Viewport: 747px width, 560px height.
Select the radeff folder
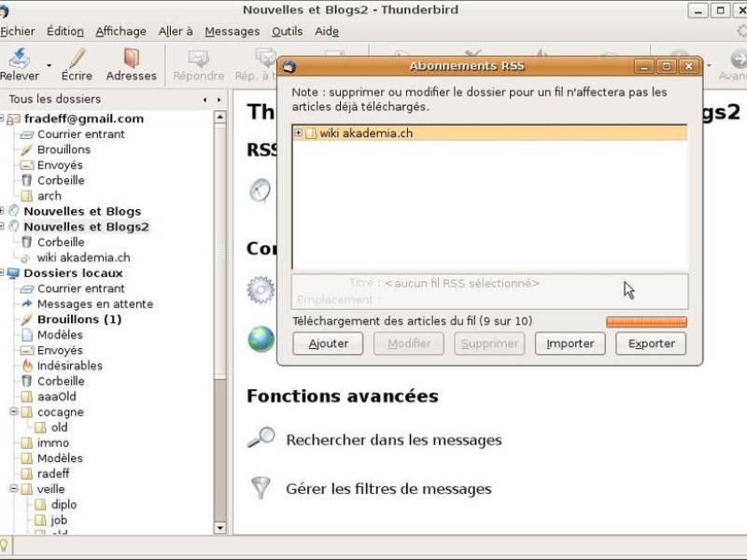(x=53, y=474)
